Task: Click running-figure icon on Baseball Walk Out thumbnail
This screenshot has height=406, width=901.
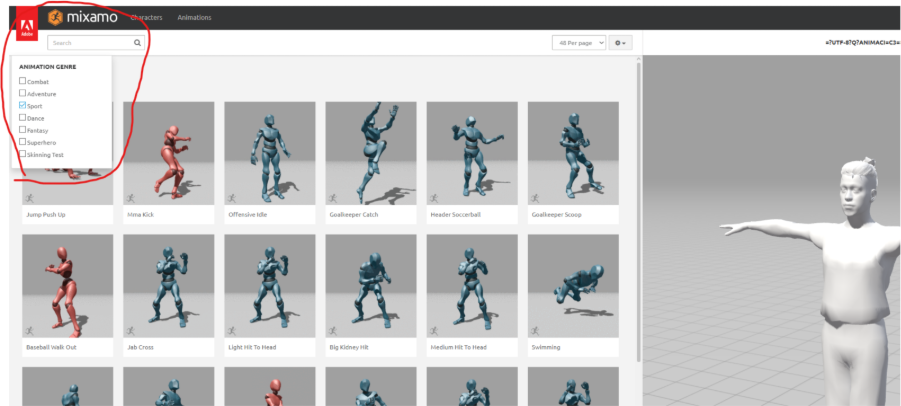Action: [30, 330]
